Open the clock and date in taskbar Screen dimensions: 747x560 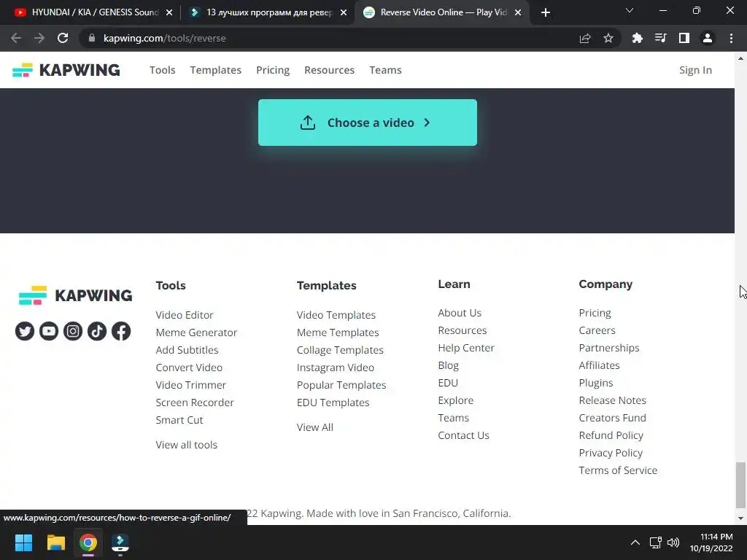711,542
